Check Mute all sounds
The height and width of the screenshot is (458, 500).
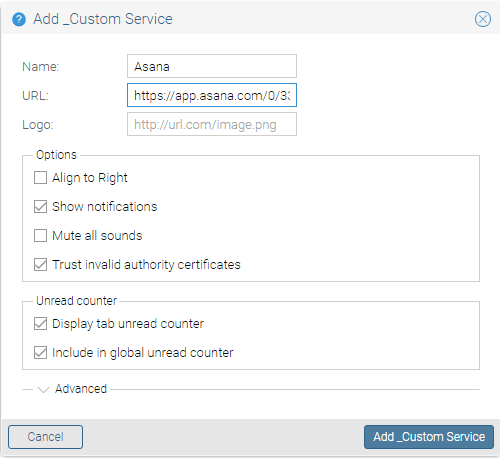40,236
